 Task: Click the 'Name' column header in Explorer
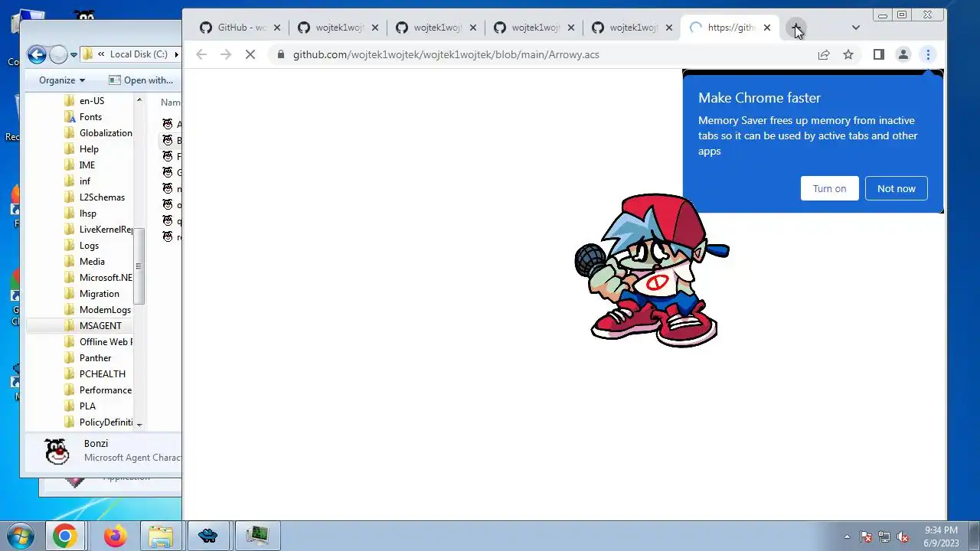click(x=170, y=102)
